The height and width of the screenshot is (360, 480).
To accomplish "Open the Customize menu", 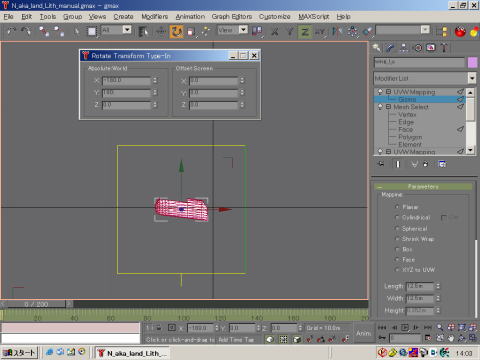I will pos(275,16).
